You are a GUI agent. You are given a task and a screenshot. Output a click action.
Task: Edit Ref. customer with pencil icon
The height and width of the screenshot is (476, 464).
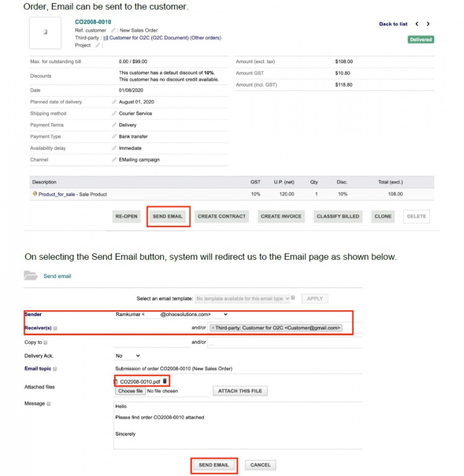[x=113, y=30]
